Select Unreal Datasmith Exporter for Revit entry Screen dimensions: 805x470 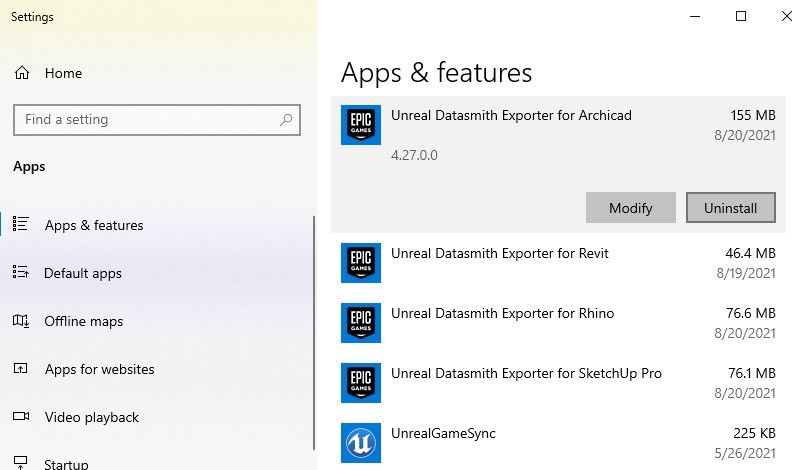pos(500,254)
